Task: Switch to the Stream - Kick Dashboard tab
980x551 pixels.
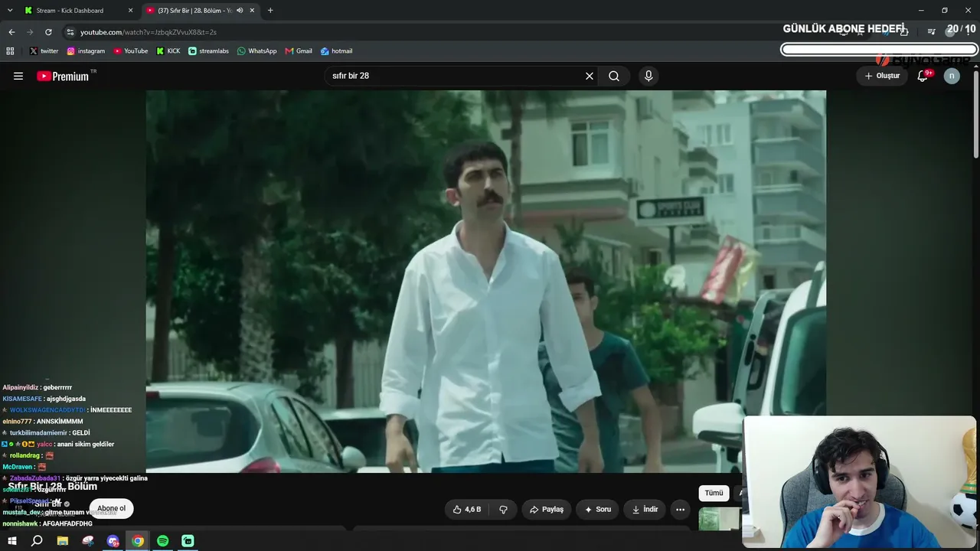Action: coord(77,11)
